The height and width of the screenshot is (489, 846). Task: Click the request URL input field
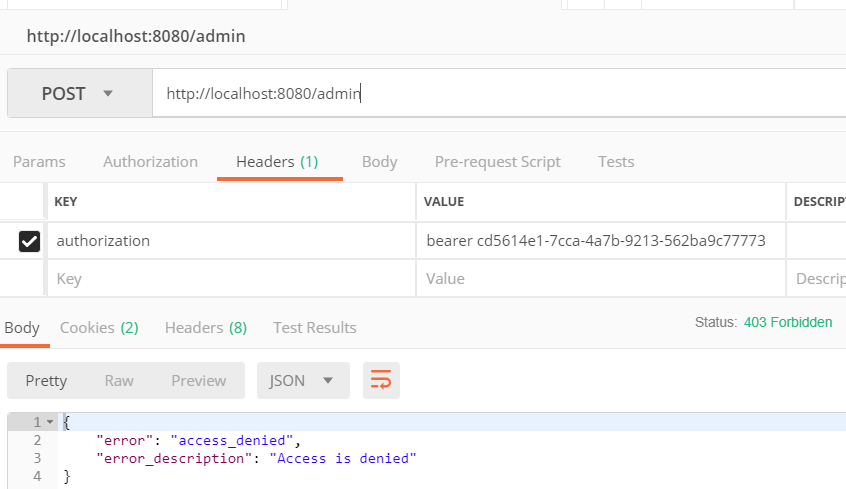point(500,94)
